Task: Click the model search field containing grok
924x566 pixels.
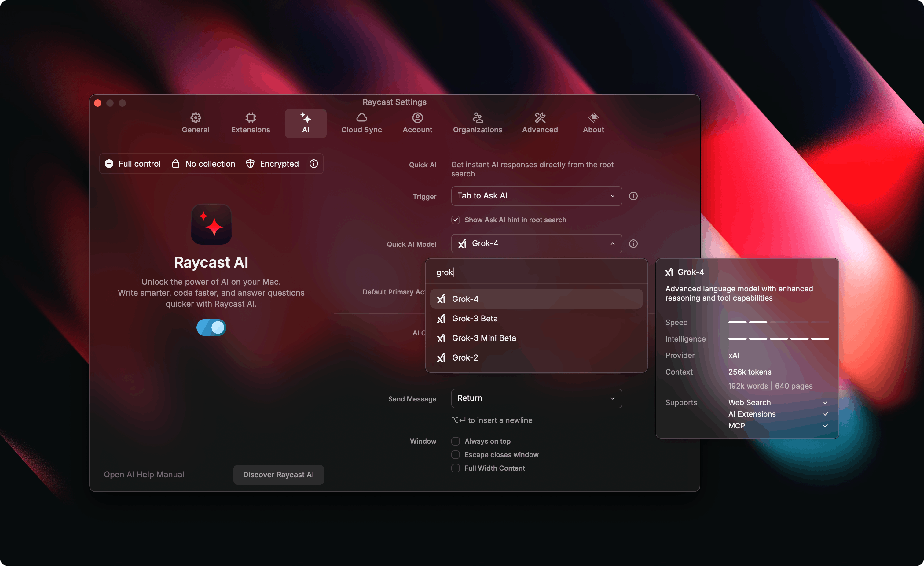Action: pos(536,272)
